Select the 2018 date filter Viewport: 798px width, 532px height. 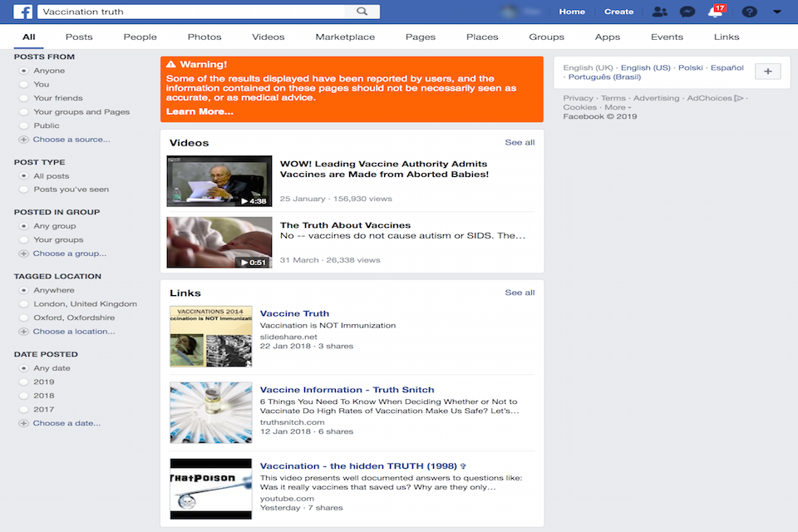click(x=23, y=396)
